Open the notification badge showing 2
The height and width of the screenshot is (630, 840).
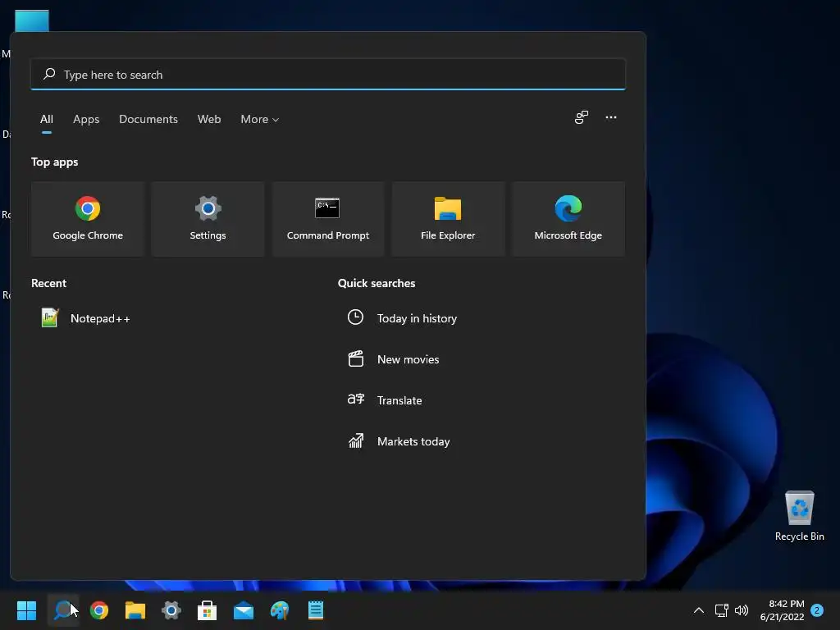(817, 610)
